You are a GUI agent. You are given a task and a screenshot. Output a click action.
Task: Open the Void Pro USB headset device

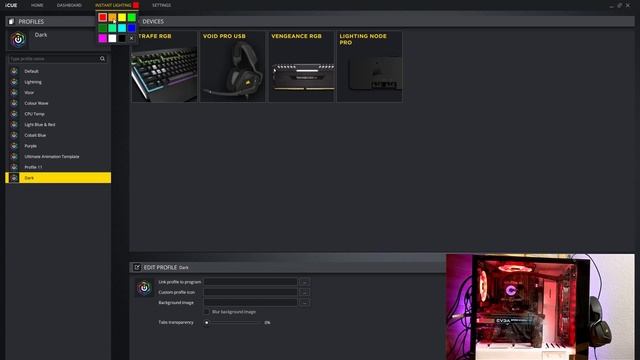click(x=232, y=67)
